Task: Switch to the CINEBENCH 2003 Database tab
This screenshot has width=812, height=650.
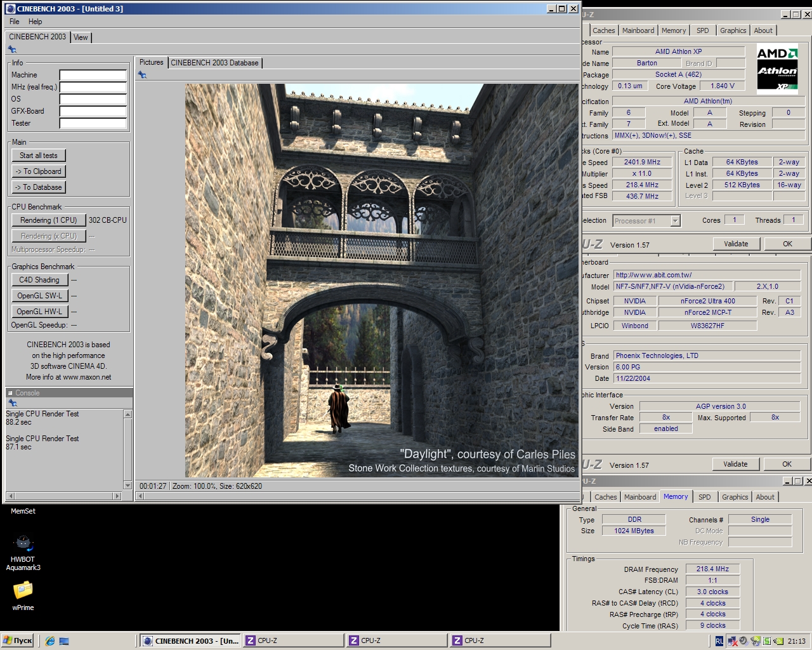Action: 214,63
